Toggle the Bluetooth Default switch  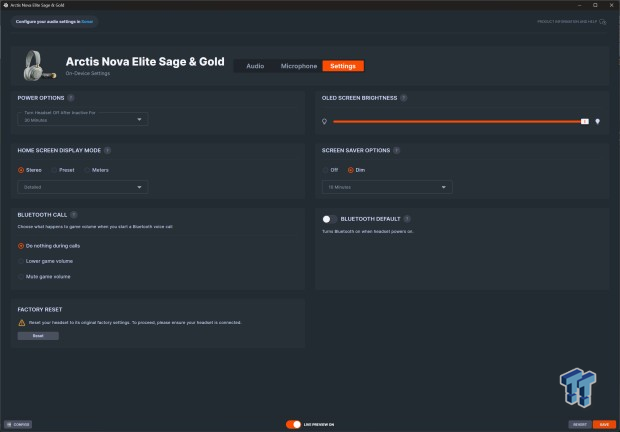pyautogui.click(x=329, y=219)
